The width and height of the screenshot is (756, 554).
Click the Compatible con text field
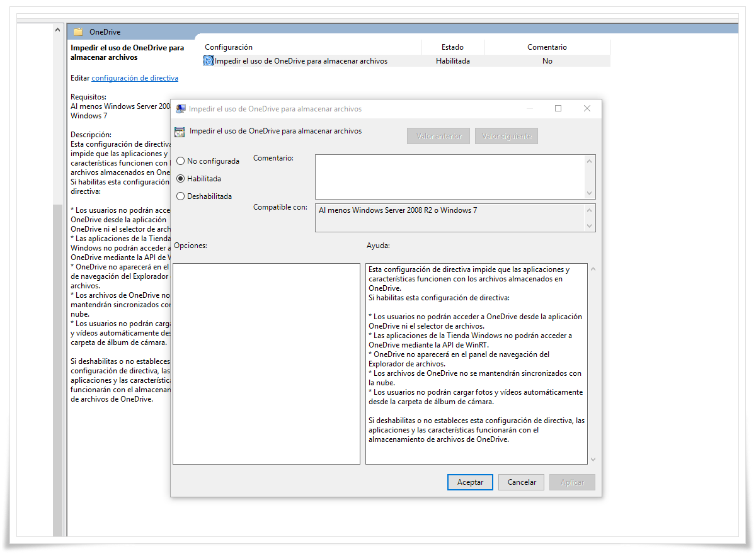(x=450, y=218)
